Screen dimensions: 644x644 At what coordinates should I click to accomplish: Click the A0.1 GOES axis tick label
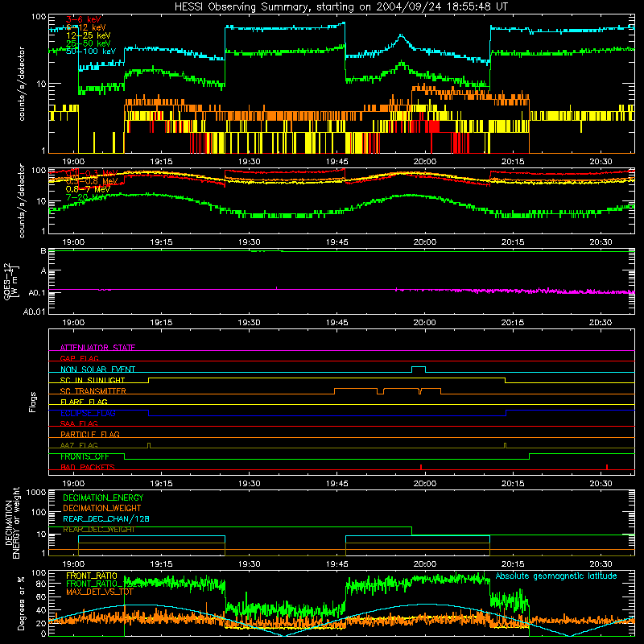point(39,293)
